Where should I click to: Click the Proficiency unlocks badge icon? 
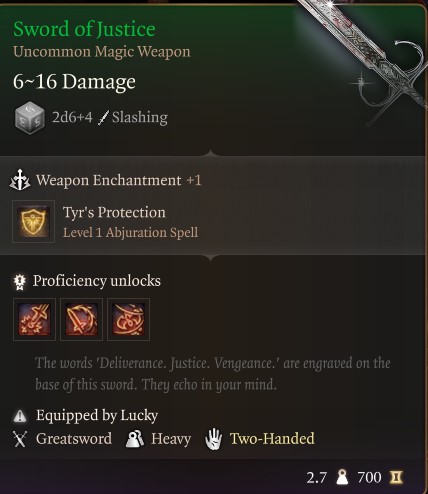(x=19, y=282)
